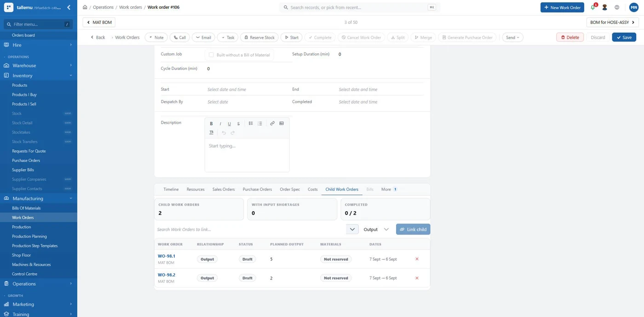
Task: Click Reserve Stock button
Action: (259, 37)
